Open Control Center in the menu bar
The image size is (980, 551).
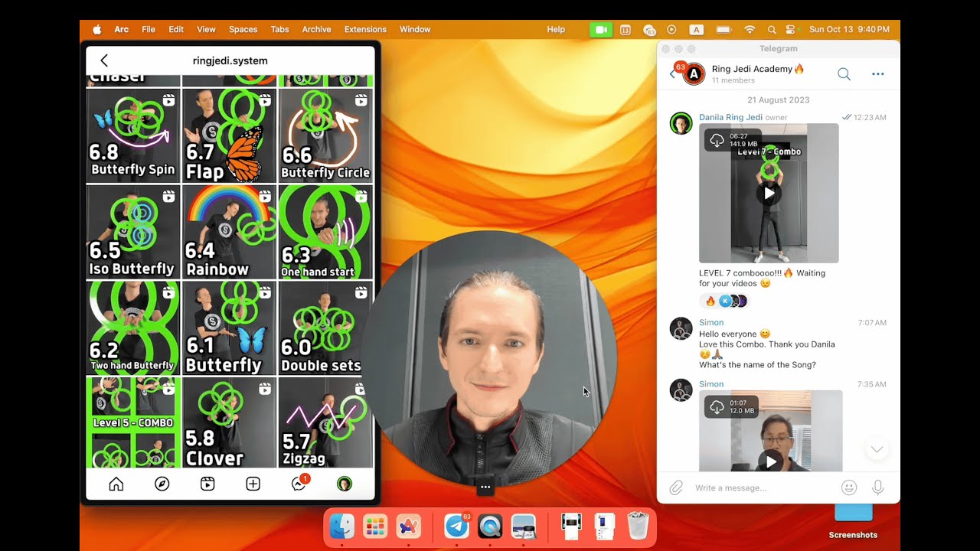point(791,29)
